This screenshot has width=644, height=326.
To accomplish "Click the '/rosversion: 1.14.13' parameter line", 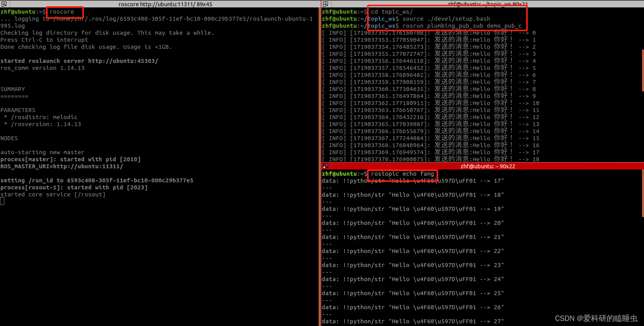I will [x=43, y=124].
